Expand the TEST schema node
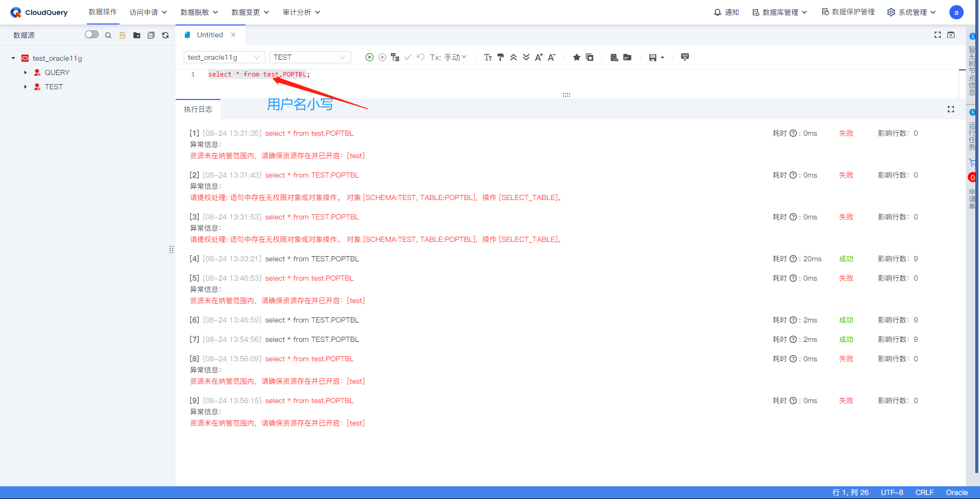This screenshot has height=499, width=980. coord(26,87)
